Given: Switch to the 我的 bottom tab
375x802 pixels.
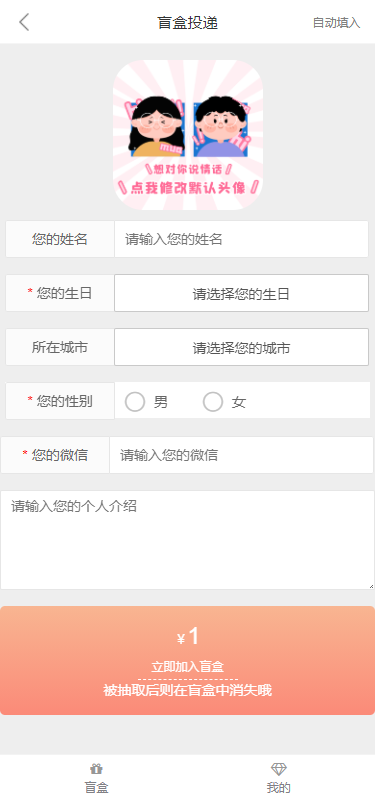Looking at the screenshot, I should click(x=279, y=777).
